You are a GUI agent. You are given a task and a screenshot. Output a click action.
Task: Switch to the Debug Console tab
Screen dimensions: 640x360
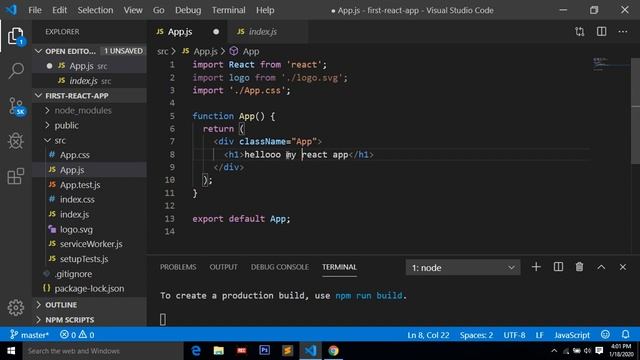280,267
